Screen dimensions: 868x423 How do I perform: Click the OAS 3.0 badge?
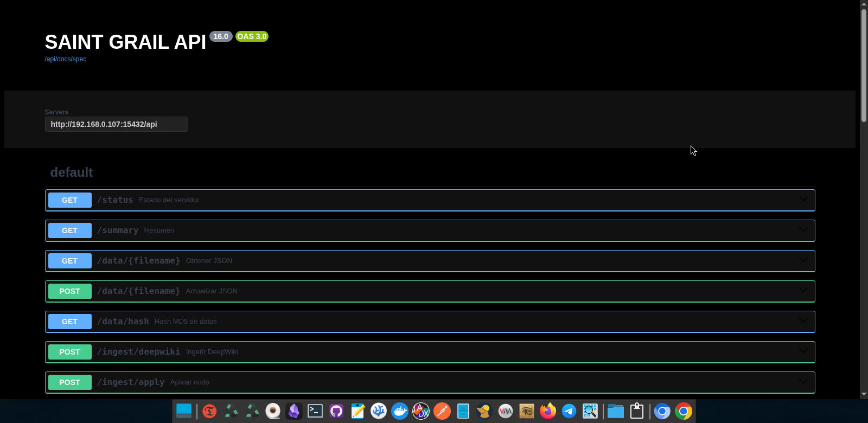click(252, 36)
